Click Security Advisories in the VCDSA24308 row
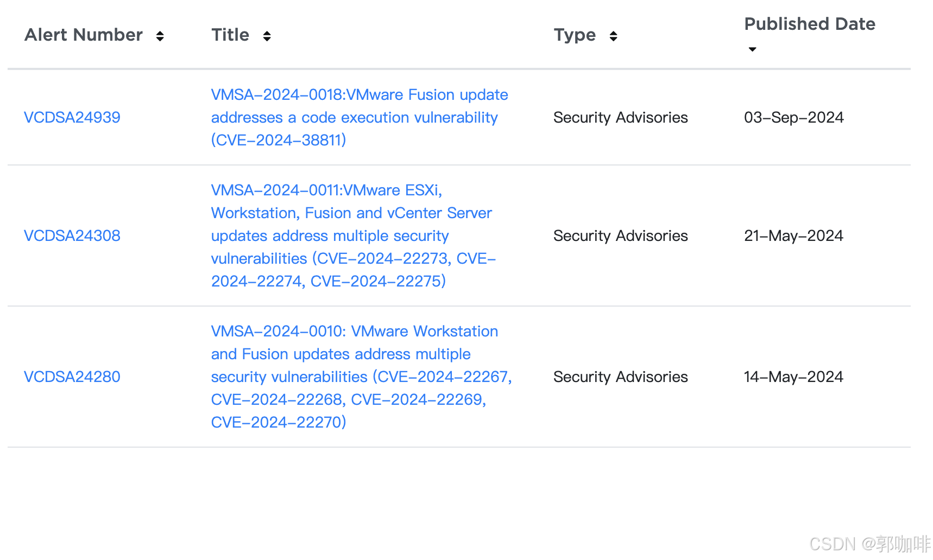The height and width of the screenshot is (560, 933). click(620, 236)
